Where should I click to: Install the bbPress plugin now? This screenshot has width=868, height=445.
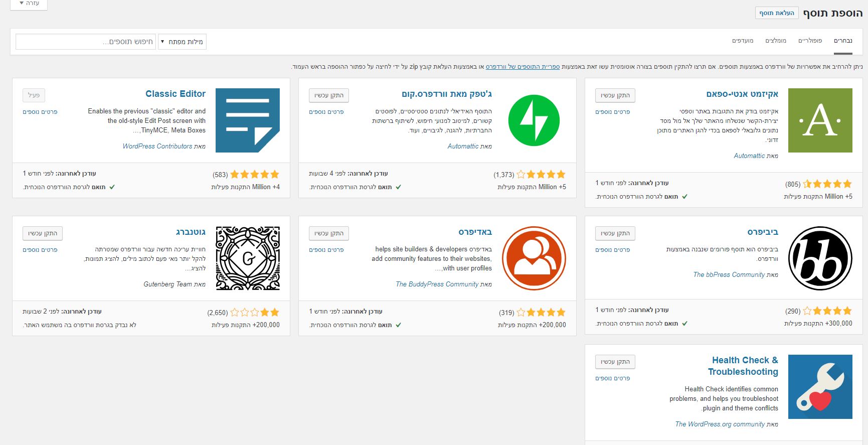point(615,233)
